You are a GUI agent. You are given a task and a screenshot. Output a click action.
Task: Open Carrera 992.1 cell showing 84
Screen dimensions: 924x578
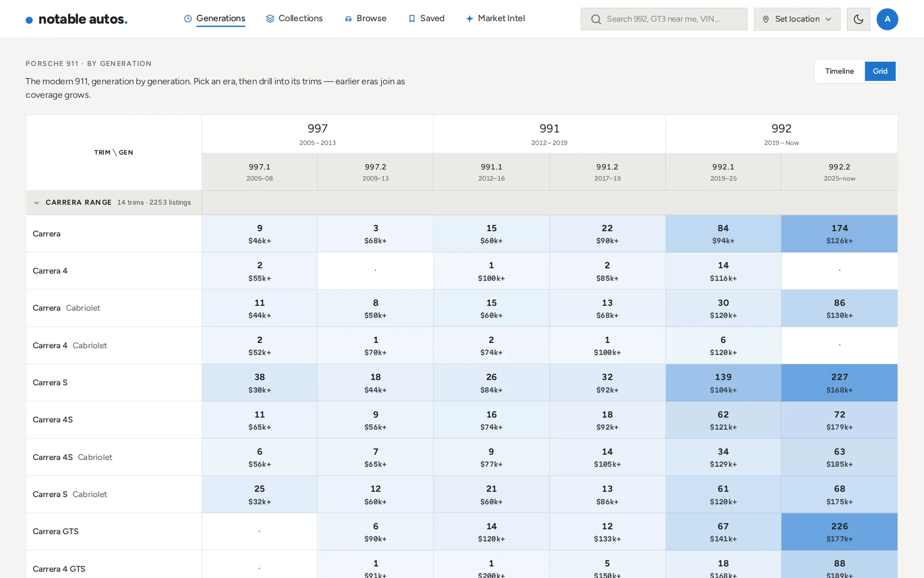pyautogui.click(x=723, y=234)
